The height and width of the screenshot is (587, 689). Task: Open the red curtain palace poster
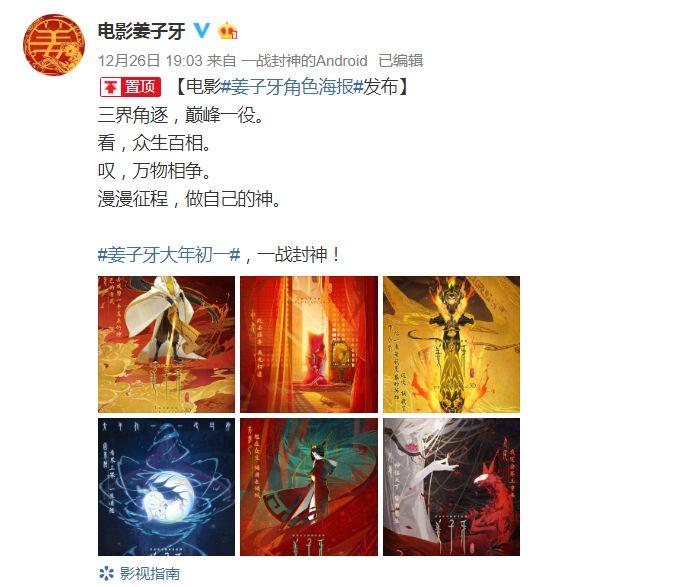pyautogui.click(x=309, y=344)
